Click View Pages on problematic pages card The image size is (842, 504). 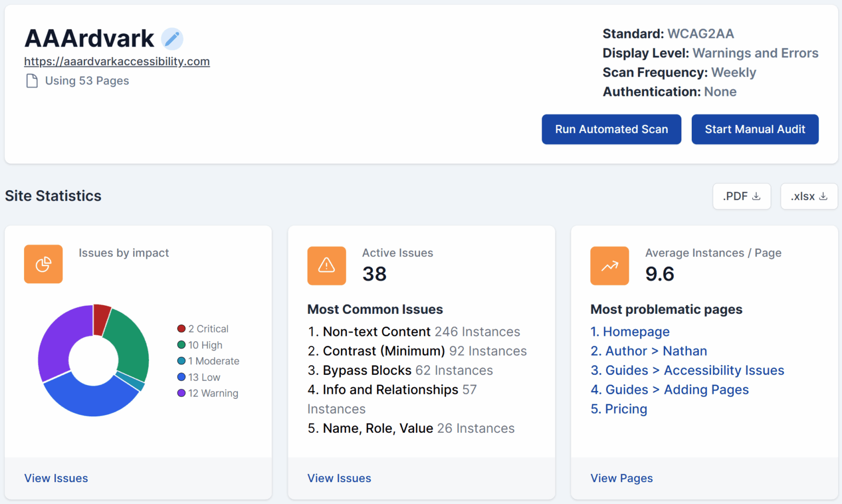point(622,478)
